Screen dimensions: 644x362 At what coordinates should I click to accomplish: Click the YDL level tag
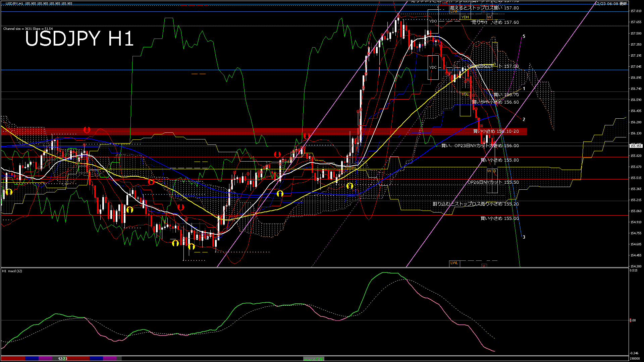[x=465, y=95]
